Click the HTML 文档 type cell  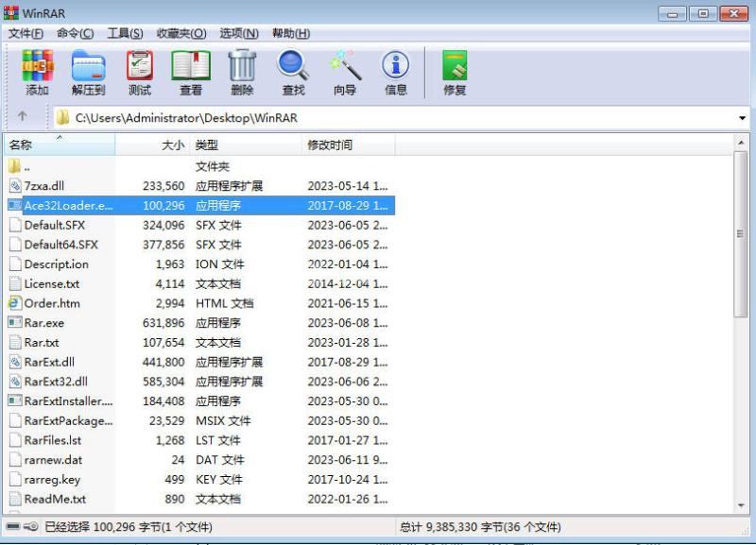click(224, 303)
